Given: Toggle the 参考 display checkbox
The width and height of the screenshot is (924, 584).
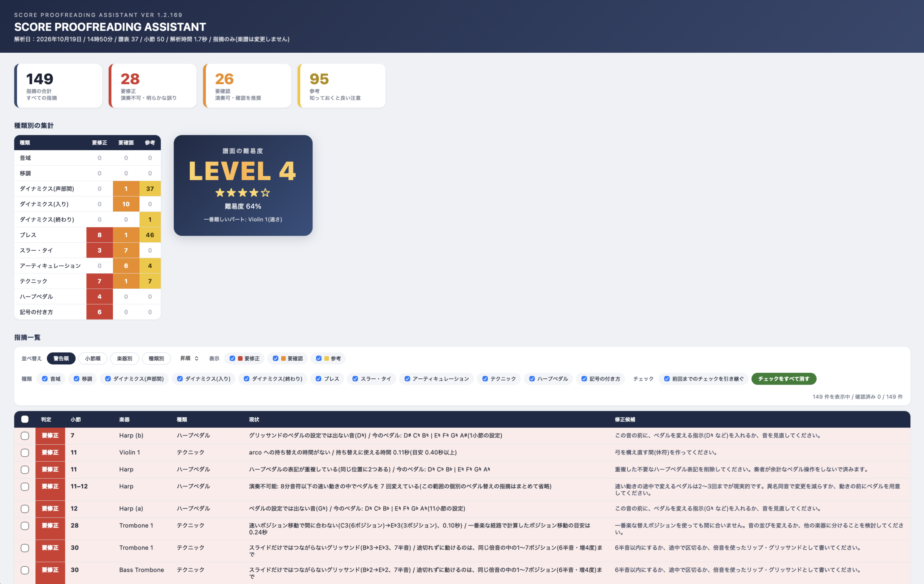Looking at the screenshot, I should (318, 359).
